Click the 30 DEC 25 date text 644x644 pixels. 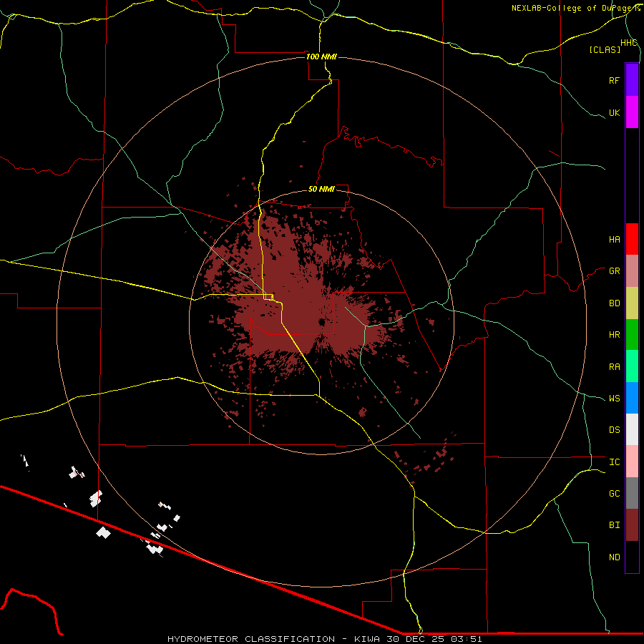pos(416,639)
